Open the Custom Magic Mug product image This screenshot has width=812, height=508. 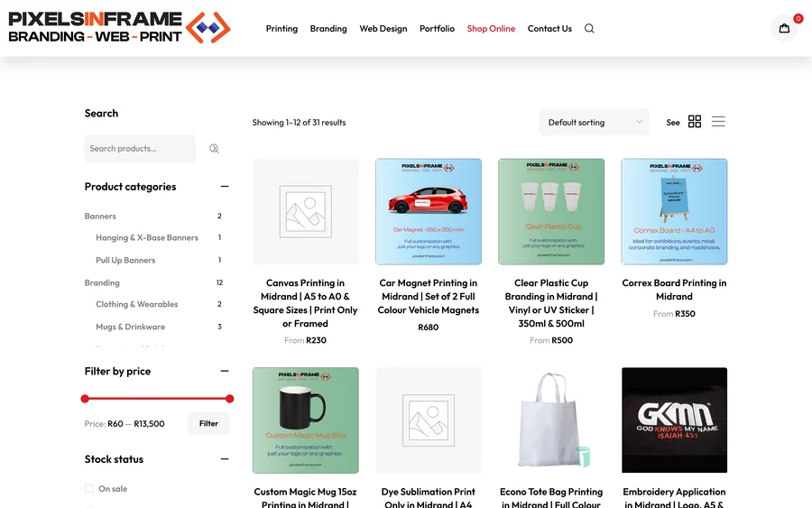coord(306,420)
